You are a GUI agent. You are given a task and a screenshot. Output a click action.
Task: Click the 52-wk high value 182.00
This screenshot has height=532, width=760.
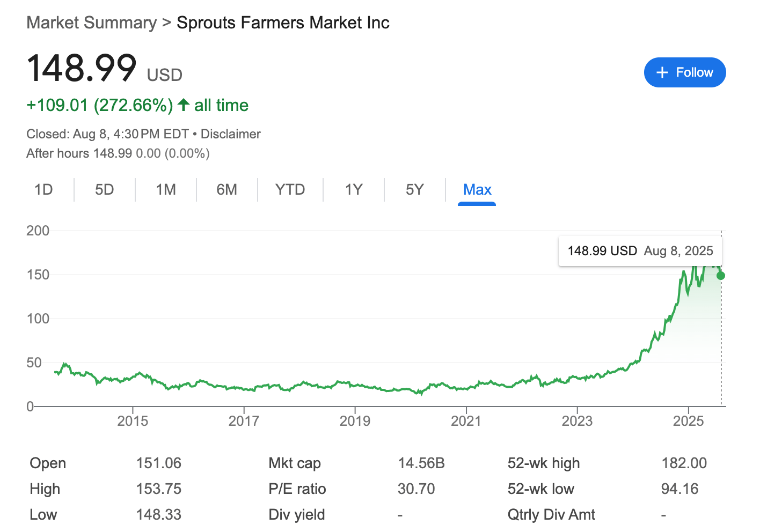684,463
